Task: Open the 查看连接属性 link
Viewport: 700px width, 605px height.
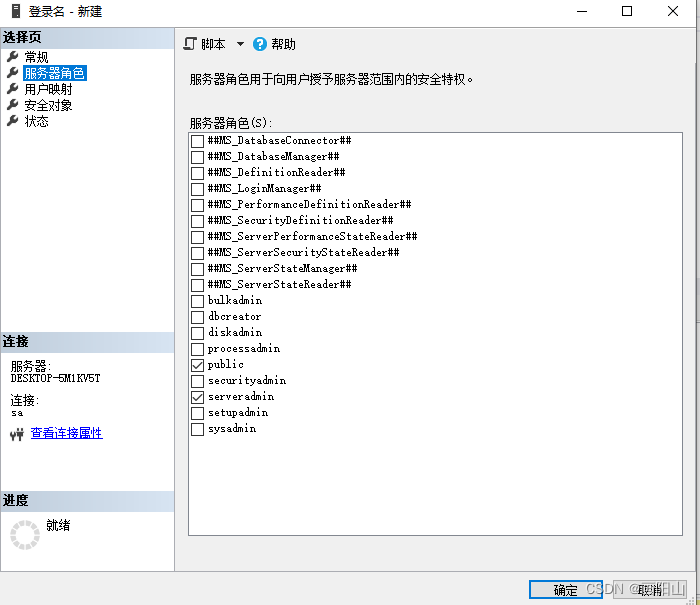Action: click(67, 433)
